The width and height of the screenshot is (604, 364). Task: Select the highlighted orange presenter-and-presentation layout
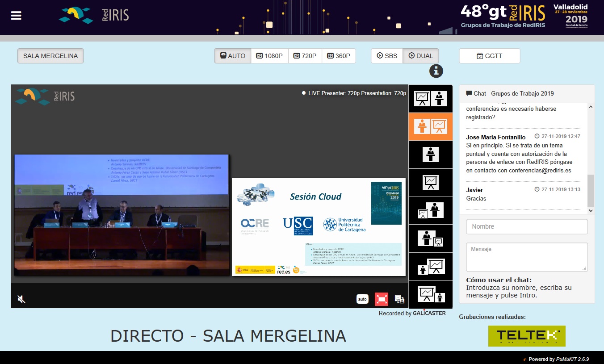tap(431, 126)
